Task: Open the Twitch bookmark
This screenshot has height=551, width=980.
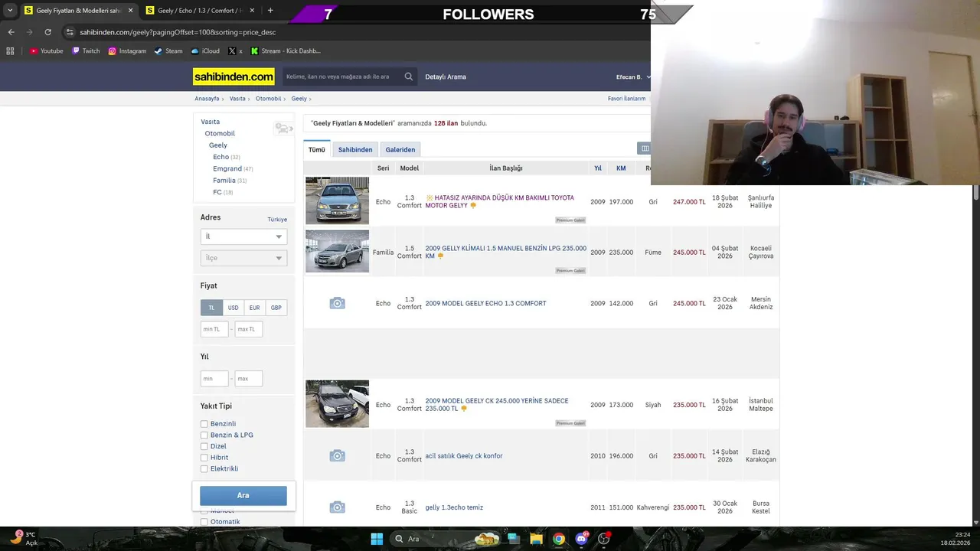Action: 86,51
